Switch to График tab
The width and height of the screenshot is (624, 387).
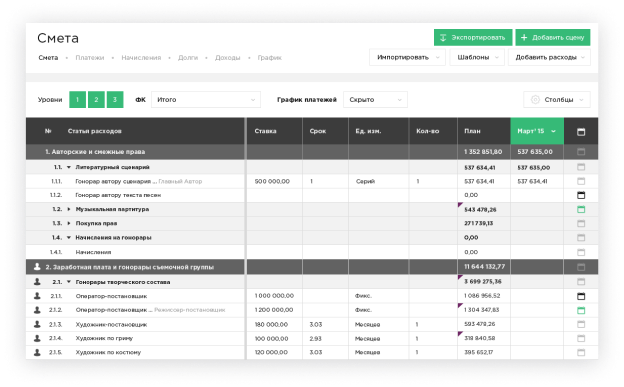click(269, 58)
